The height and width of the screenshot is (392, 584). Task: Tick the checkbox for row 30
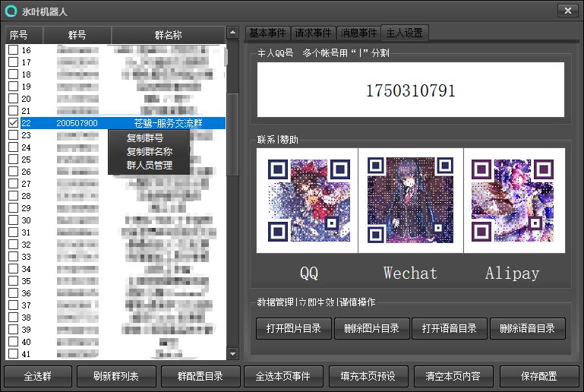[x=14, y=220]
